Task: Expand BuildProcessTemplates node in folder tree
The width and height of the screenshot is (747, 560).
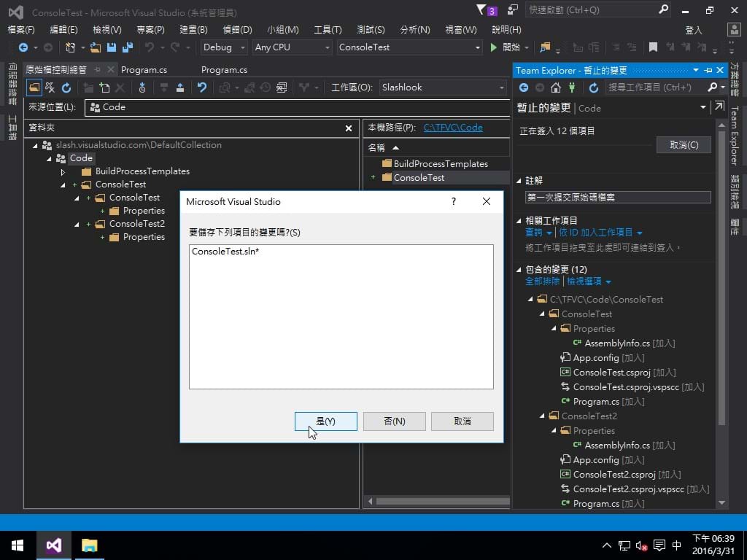Action: tap(63, 172)
